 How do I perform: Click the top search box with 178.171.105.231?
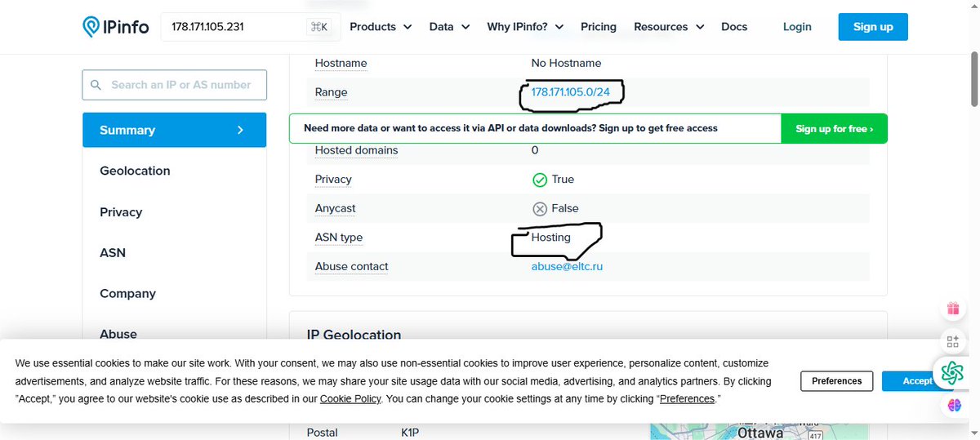pos(250,27)
